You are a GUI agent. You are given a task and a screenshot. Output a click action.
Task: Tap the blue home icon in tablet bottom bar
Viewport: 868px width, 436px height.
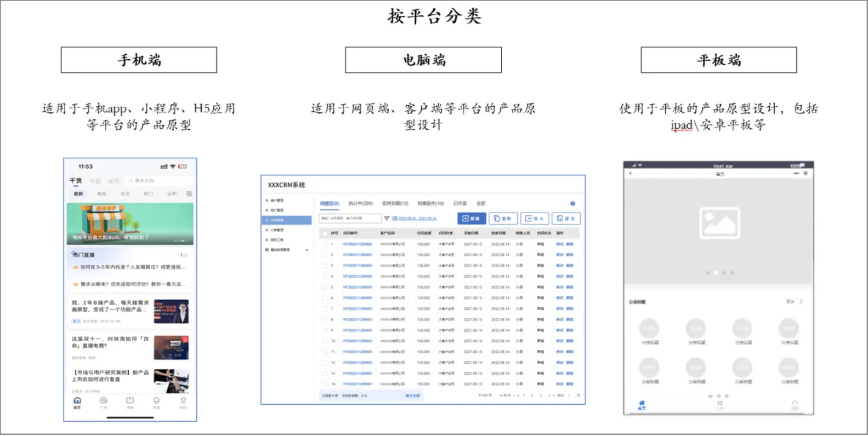pos(642,404)
